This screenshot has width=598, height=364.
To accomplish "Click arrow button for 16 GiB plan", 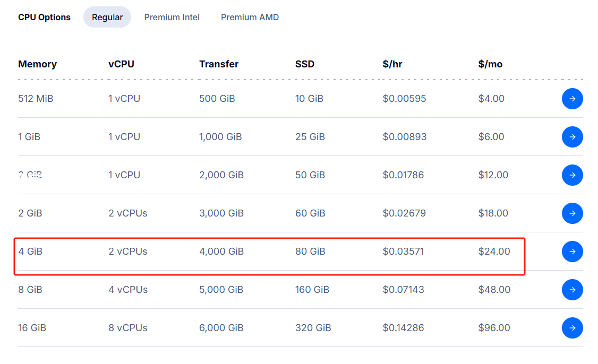I will tap(572, 328).
